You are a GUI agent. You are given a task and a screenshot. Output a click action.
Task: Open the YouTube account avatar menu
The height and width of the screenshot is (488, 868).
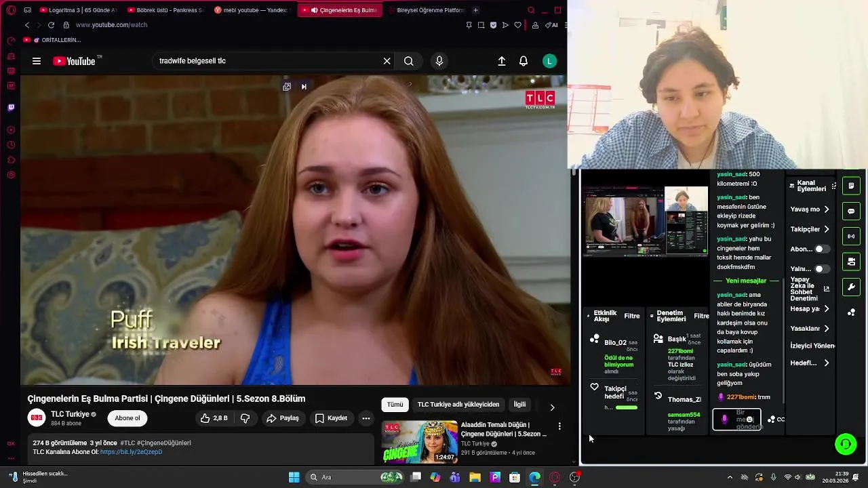549,61
